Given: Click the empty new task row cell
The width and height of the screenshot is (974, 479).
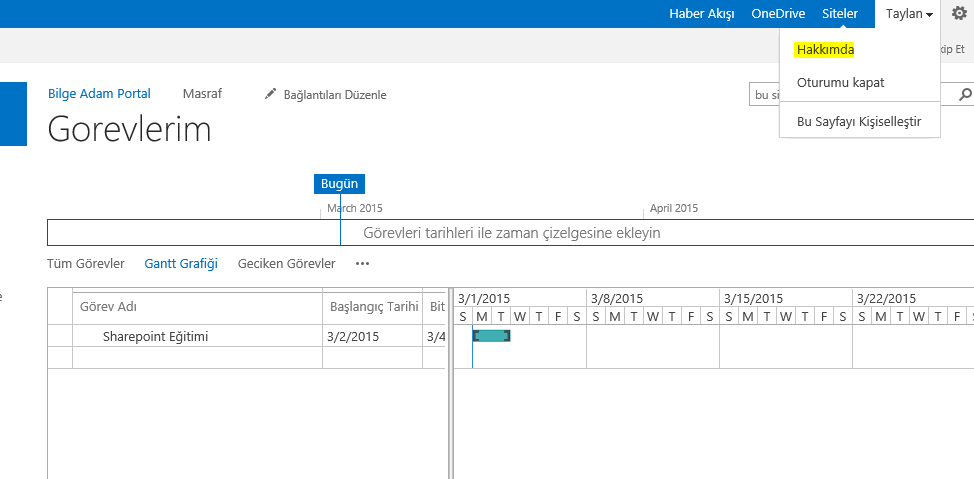Looking at the screenshot, I should click(x=197, y=357).
